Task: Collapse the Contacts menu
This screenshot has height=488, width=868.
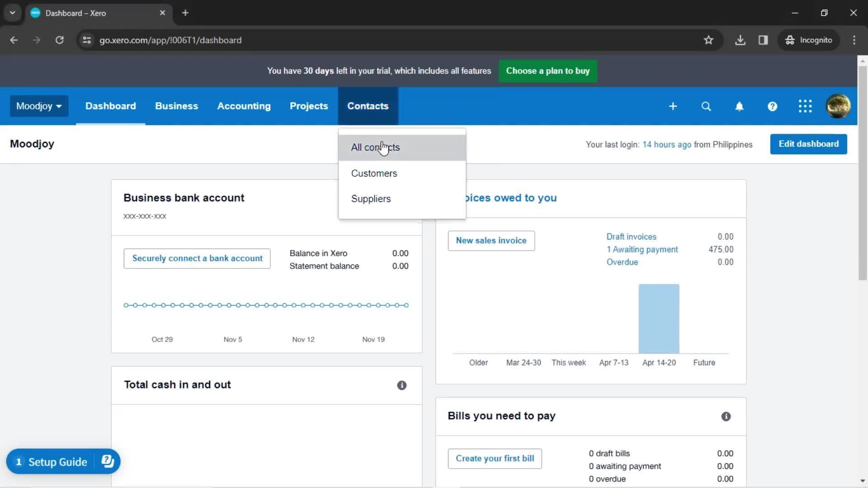Action: [x=368, y=106]
